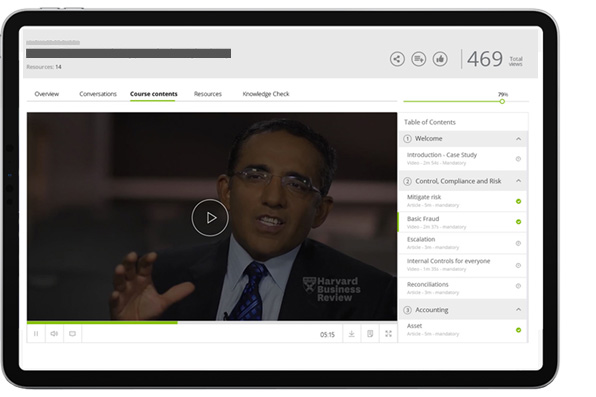This screenshot has width=596, height=397.
Task: Pause the video playback
Action: tap(36, 333)
